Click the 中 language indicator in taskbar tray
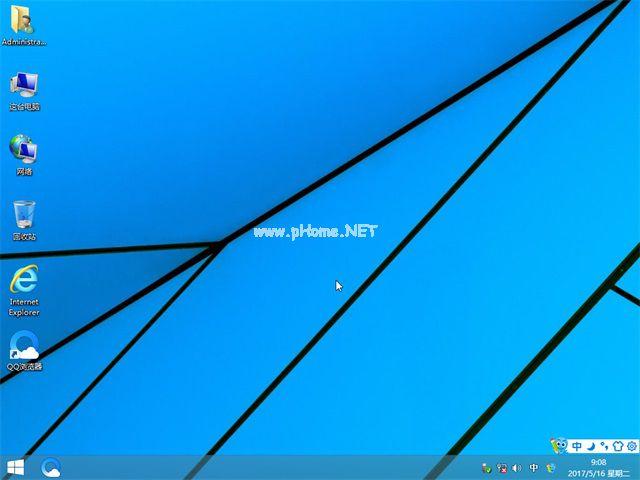The height and width of the screenshot is (480, 640). 533,468
